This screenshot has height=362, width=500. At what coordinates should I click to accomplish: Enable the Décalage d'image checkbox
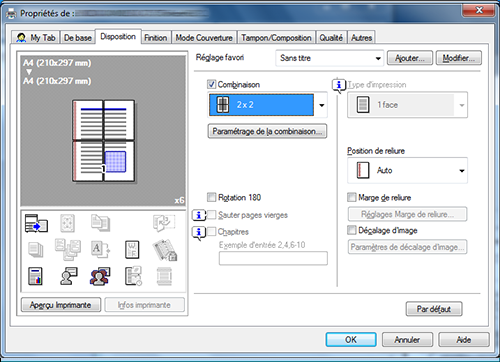point(352,230)
